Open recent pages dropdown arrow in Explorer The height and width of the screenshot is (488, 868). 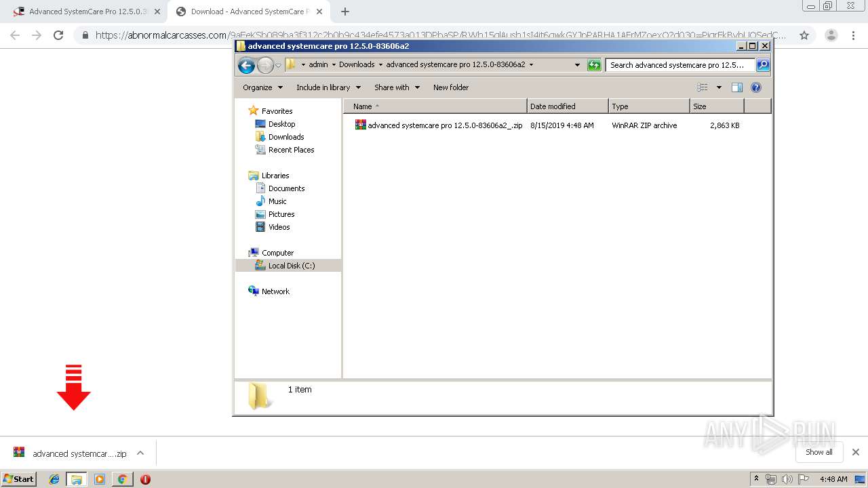[278, 66]
